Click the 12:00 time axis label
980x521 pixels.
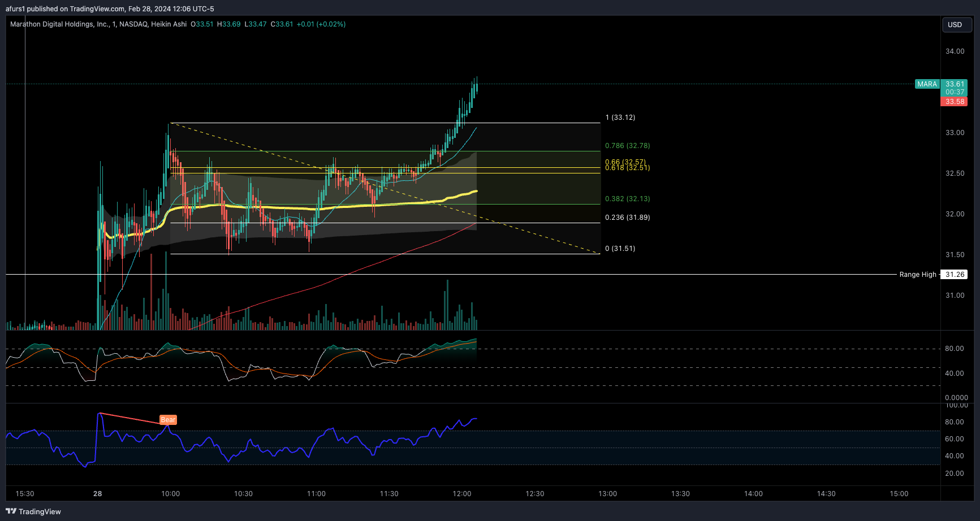pos(462,494)
